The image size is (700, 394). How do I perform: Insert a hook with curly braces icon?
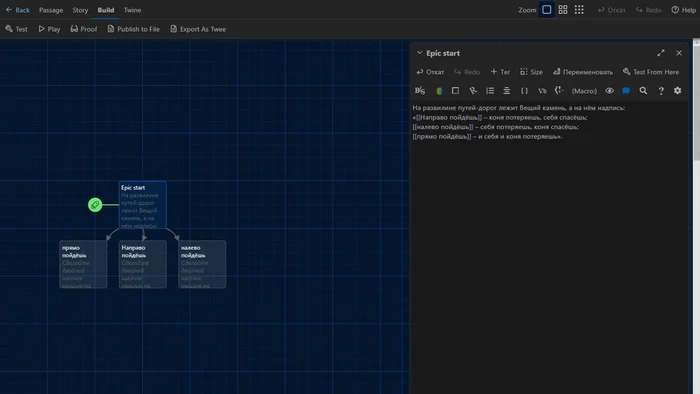click(x=525, y=91)
